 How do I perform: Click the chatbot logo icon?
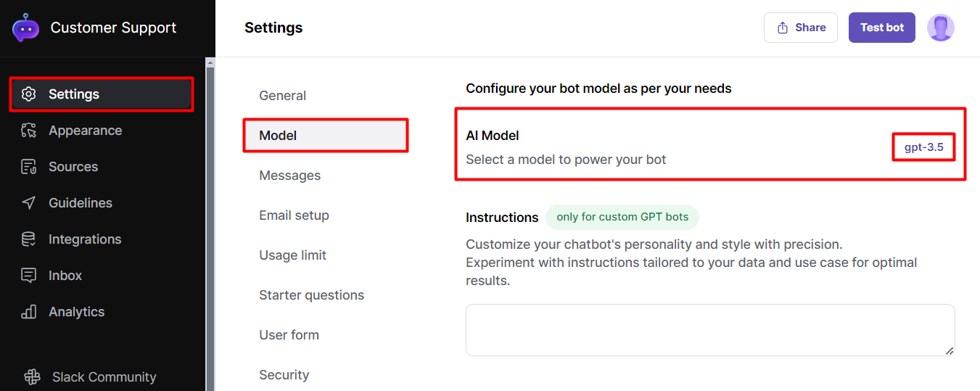click(x=26, y=28)
